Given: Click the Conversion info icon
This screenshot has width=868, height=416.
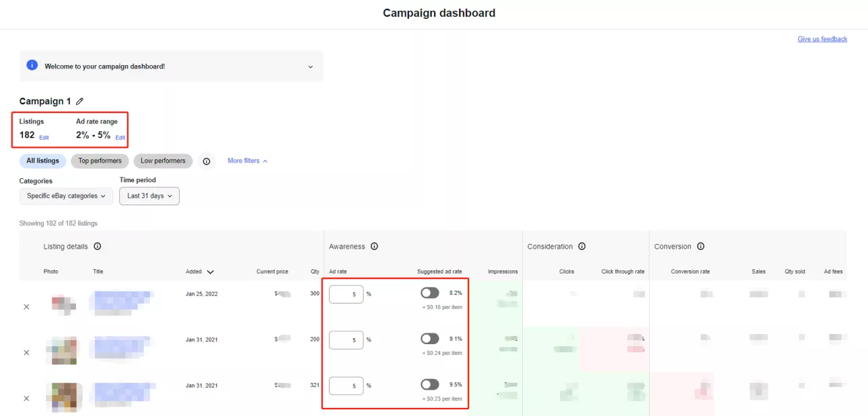Looking at the screenshot, I should (x=701, y=247).
